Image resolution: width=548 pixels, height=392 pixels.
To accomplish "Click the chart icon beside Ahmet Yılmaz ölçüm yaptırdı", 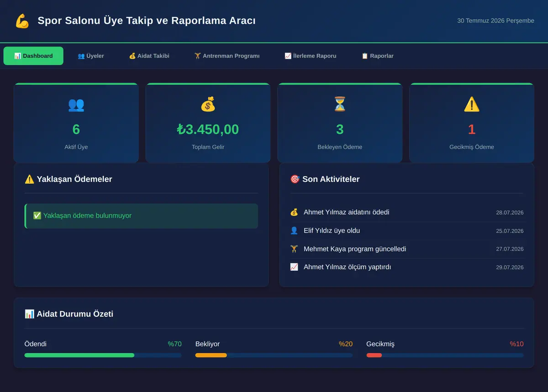I will pyautogui.click(x=294, y=267).
